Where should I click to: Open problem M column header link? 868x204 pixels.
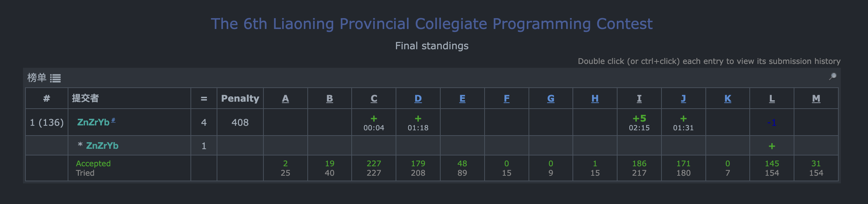[816, 99]
